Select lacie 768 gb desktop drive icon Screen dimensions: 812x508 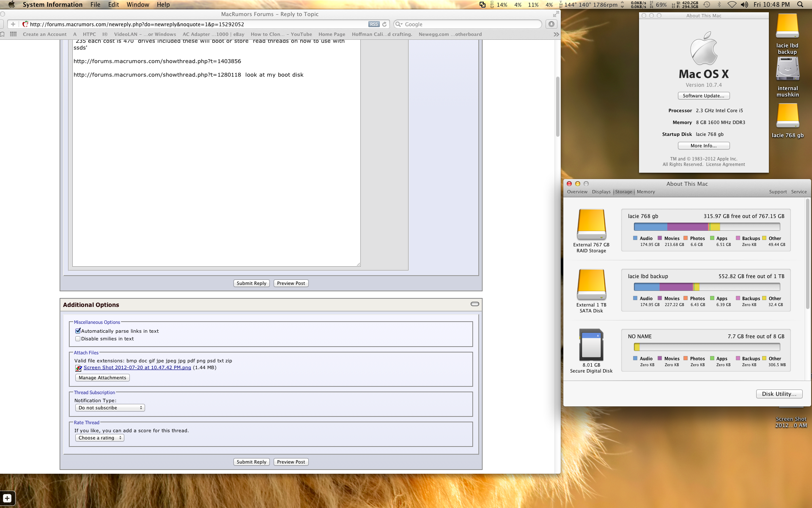point(787,115)
